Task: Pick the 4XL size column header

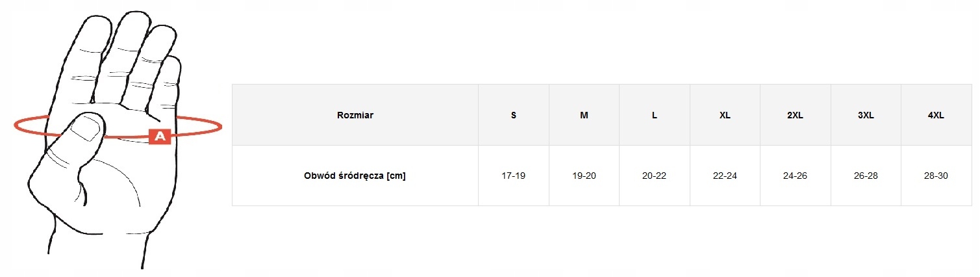Action: [x=936, y=115]
